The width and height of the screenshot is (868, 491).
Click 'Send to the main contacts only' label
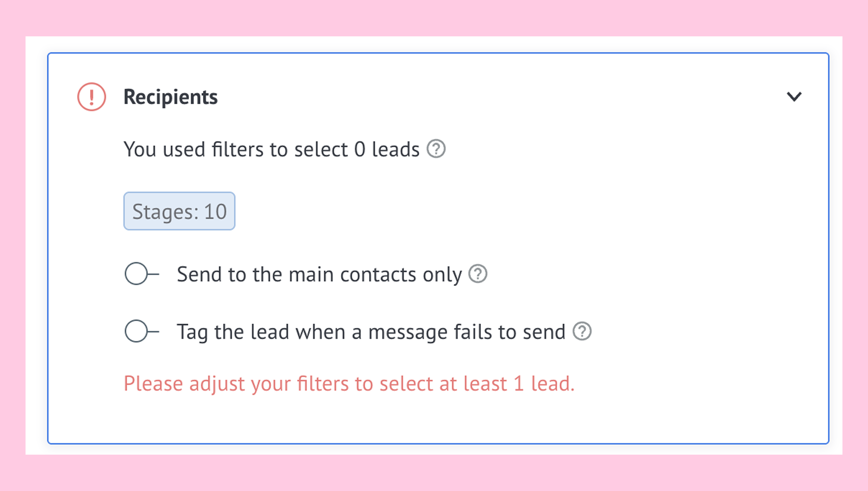point(319,274)
